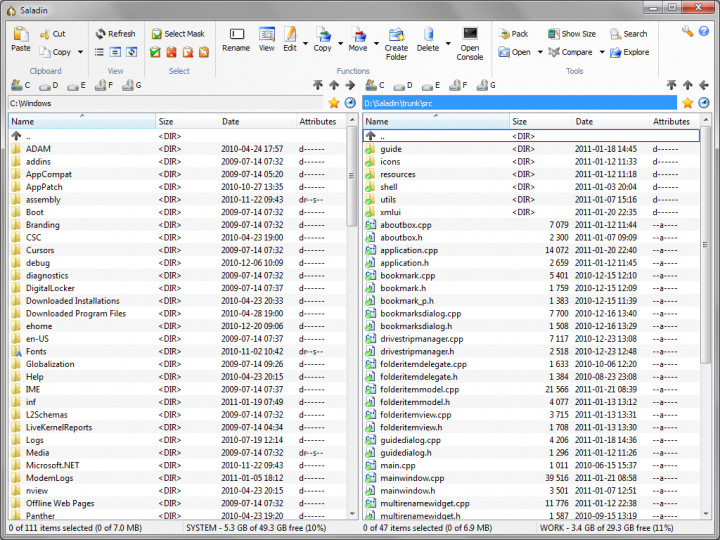
Task: Click the Copy button in Clipboard group
Action: click(56, 52)
